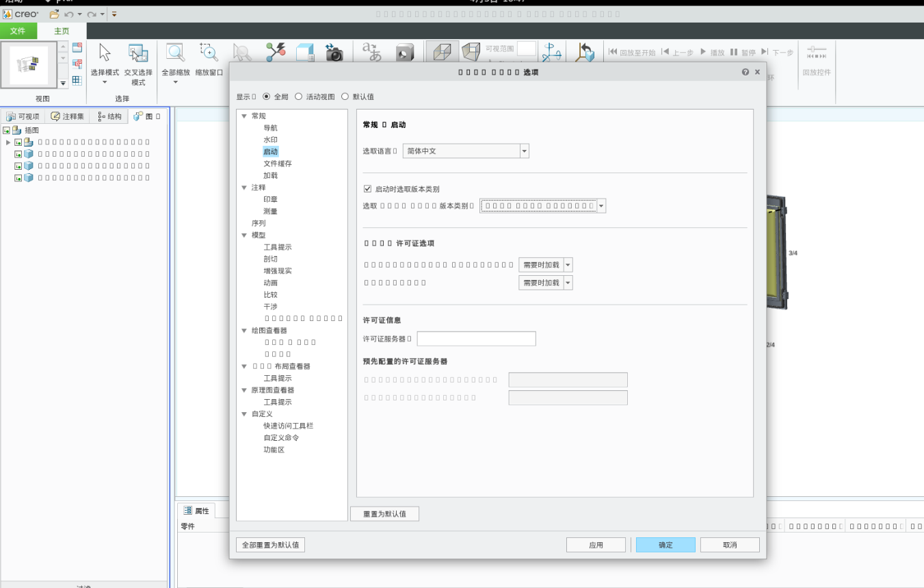Image resolution: width=924 pixels, height=588 pixels.
Task: Uncheck 启动时选取版本类别 checkbox
Action: click(368, 189)
